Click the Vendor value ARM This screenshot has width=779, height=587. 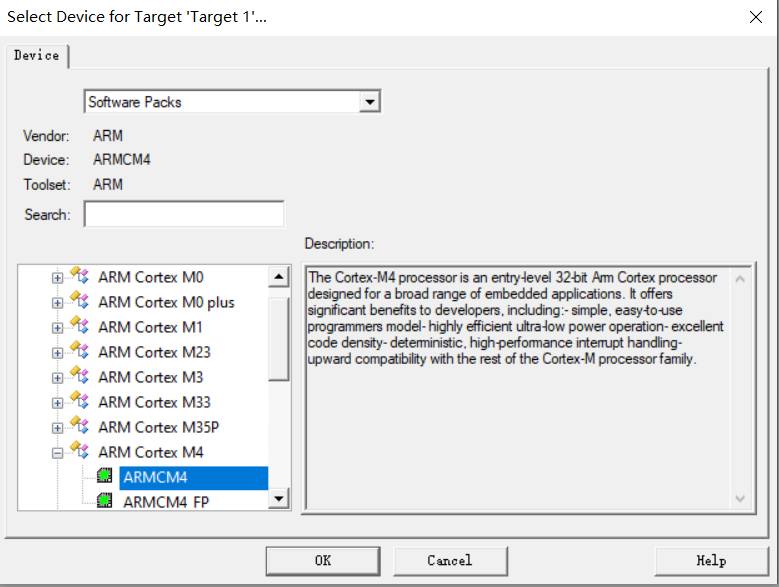(108, 136)
